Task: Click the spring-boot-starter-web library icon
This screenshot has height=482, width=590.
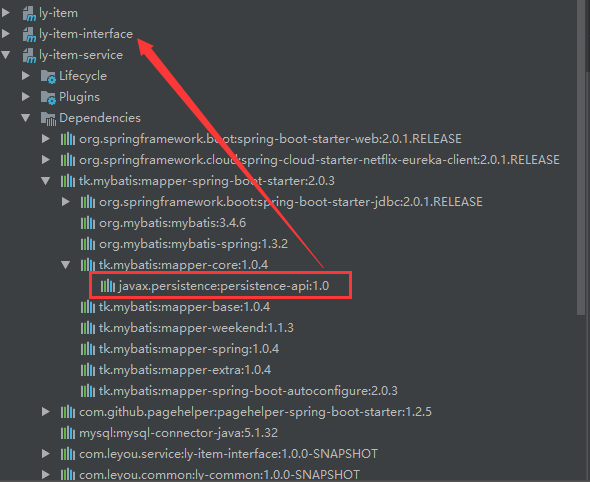Action: [68, 139]
